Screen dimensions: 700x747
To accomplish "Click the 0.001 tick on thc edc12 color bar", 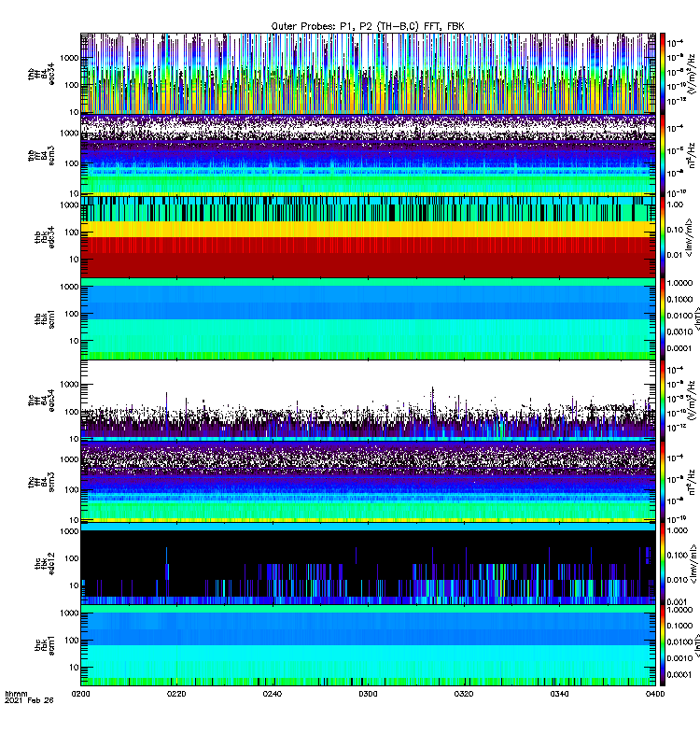I will 678,601.
